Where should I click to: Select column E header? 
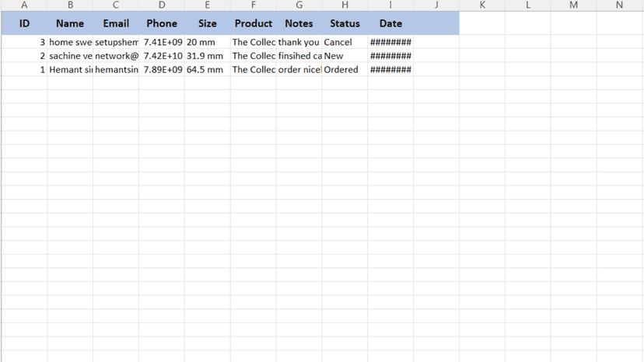[x=208, y=5]
